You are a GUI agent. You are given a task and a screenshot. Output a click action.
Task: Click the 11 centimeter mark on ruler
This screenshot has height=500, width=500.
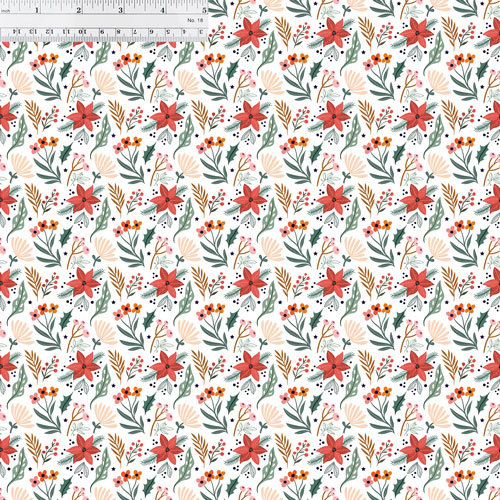tap(66, 32)
